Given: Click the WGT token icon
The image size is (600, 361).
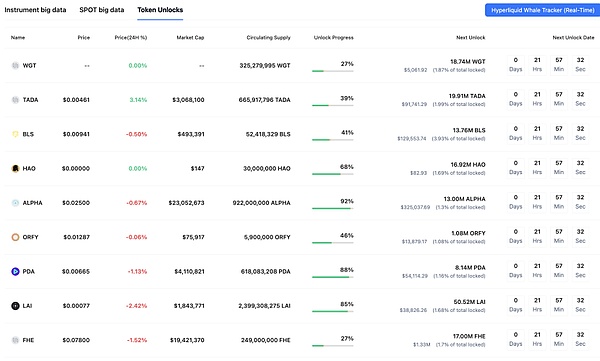Looking at the screenshot, I should point(15,65).
